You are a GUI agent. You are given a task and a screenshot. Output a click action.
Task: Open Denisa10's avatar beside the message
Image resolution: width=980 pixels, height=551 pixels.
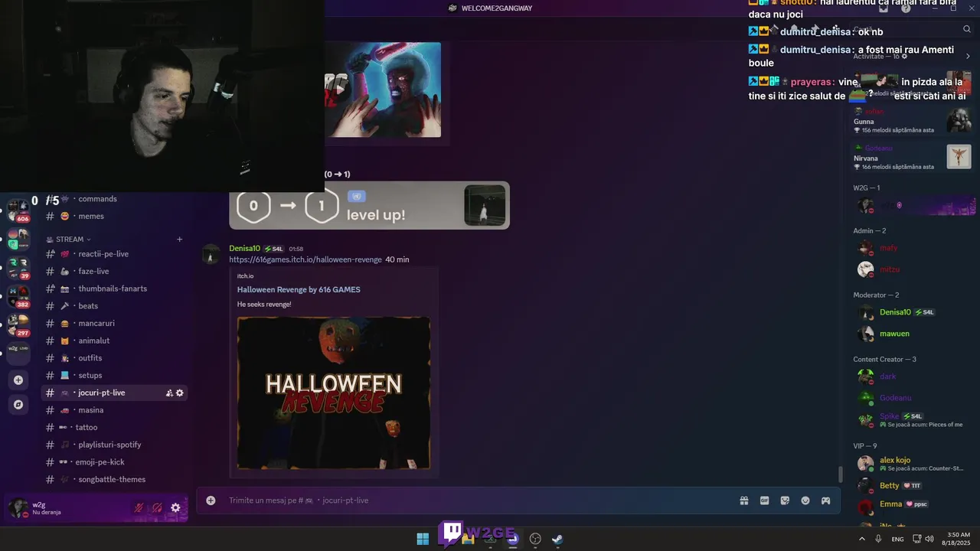(x=211, y=255)
